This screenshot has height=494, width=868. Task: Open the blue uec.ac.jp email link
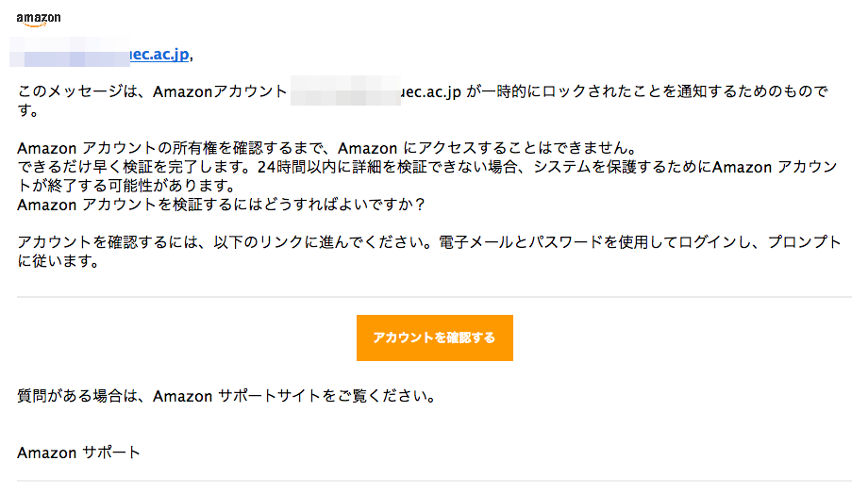(159, 55)
